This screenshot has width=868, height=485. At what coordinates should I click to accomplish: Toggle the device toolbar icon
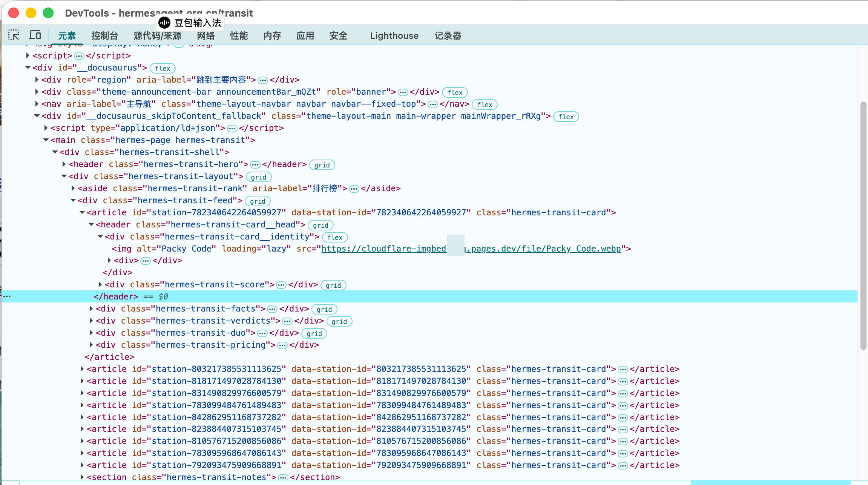tap(35, 35)
